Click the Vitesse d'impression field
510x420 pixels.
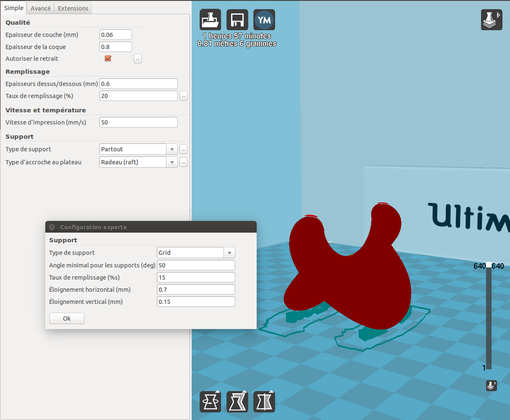pos(138,122)
